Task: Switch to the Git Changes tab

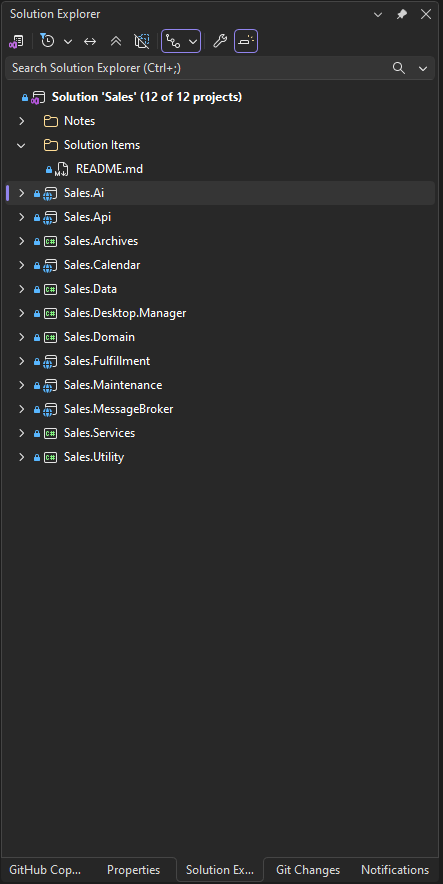Action: click(x=308, y=870)
